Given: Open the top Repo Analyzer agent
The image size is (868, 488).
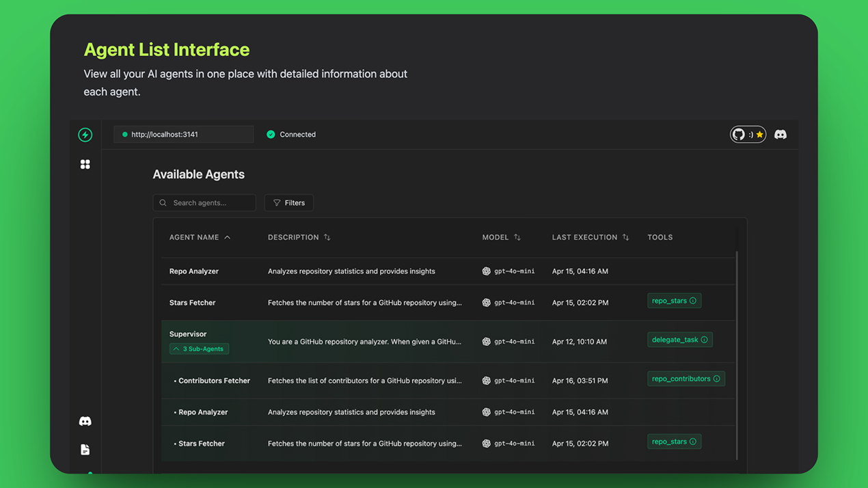Looking at the screenshot, I should click(x=194, y=271).
